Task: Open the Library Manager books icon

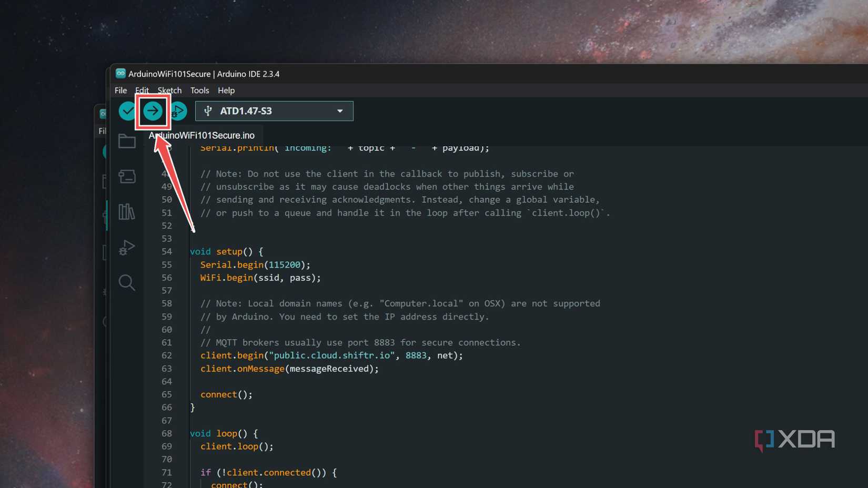Action: point(127,211)
